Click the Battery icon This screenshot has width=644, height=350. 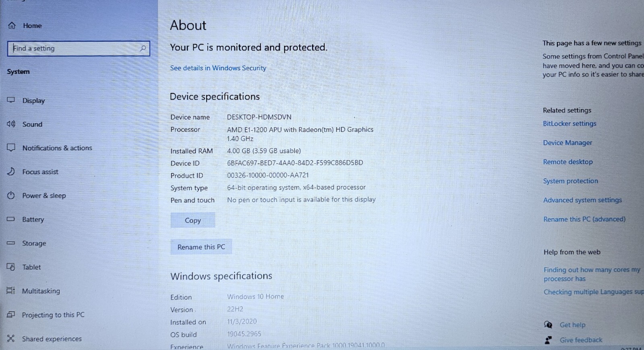click(11, 219)
